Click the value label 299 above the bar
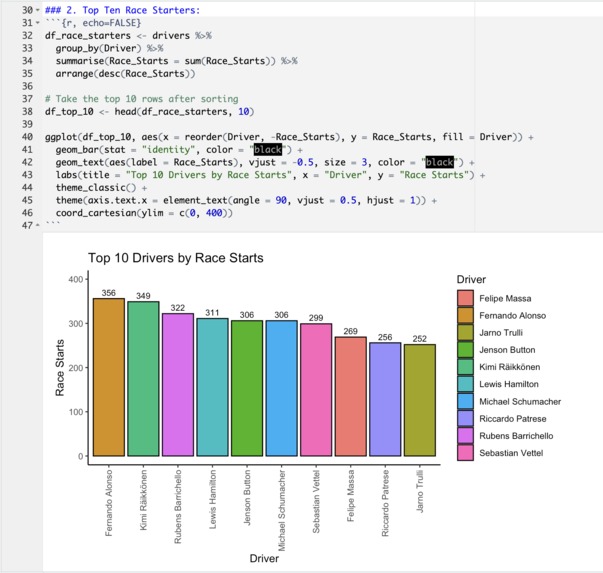Screen dimensions: 603x573 click(x=316, y=318)
